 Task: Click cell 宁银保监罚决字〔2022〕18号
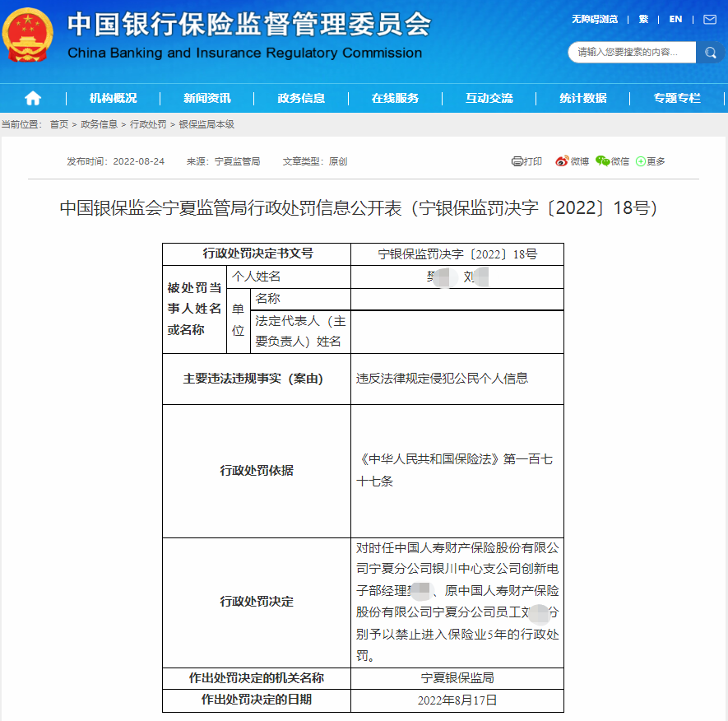(x=457, y=254)
